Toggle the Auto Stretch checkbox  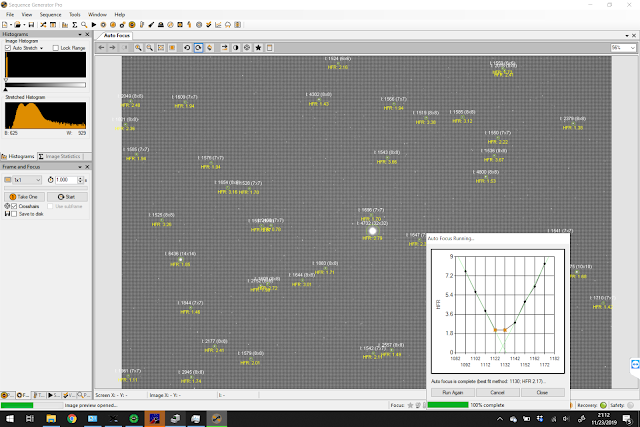pos(8,48)
